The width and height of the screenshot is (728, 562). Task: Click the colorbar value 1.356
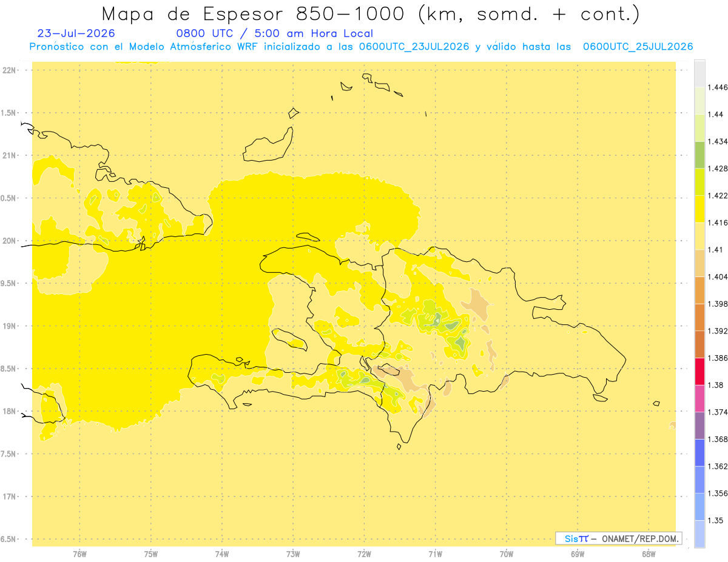718,493
